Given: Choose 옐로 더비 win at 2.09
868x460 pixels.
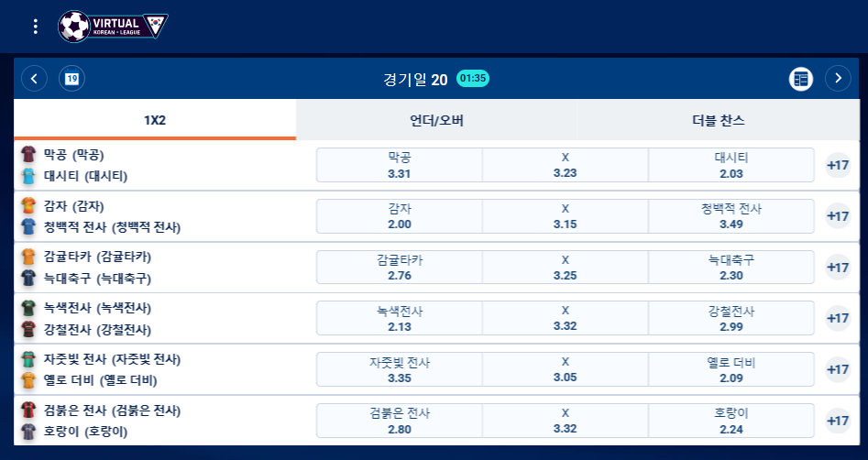Looking at the screenshot, I should click(731, 370).
